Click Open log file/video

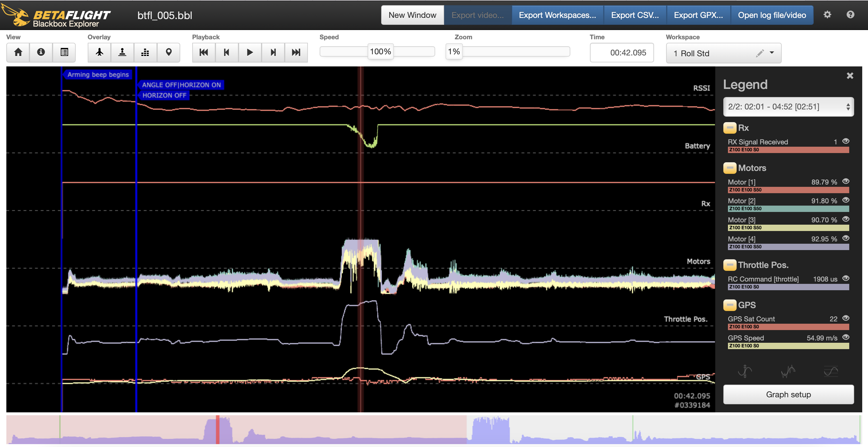click(772, 15)
